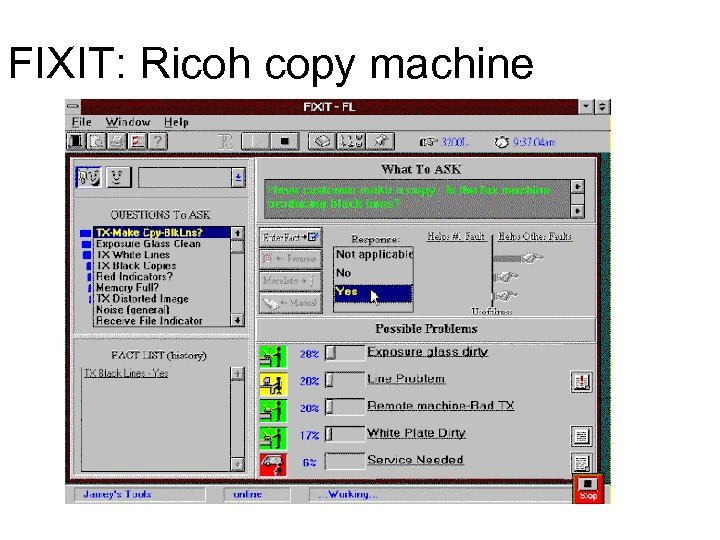720x540 pixels.
Task: Click the blank toolbar button left of black square
Action: coord(256,141)
